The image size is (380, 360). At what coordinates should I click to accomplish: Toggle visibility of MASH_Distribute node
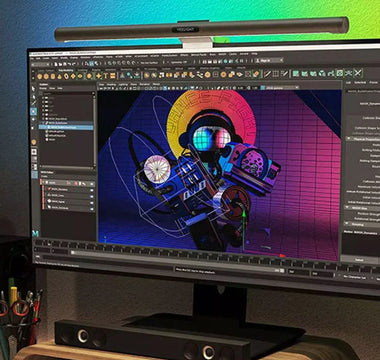click(92, 209)
